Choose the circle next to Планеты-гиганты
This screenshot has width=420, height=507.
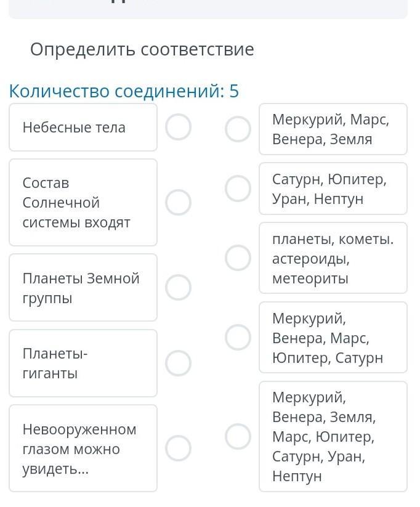[x=178, y=363]
